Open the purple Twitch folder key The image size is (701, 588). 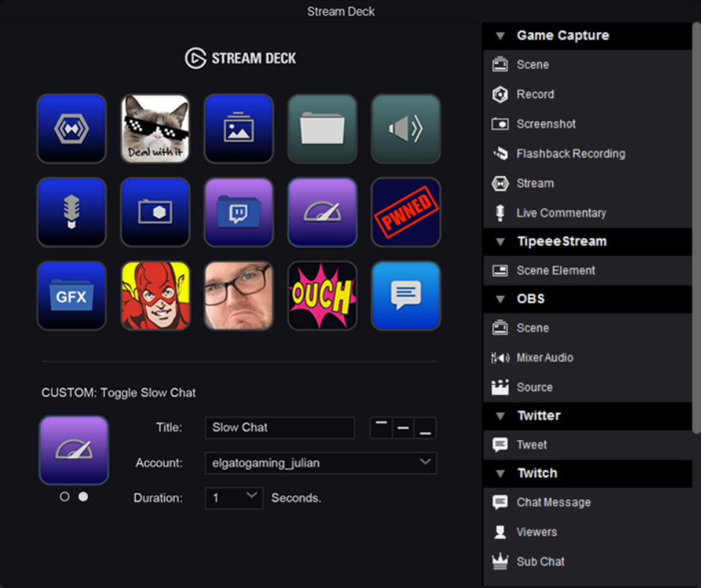coord(239,213)
